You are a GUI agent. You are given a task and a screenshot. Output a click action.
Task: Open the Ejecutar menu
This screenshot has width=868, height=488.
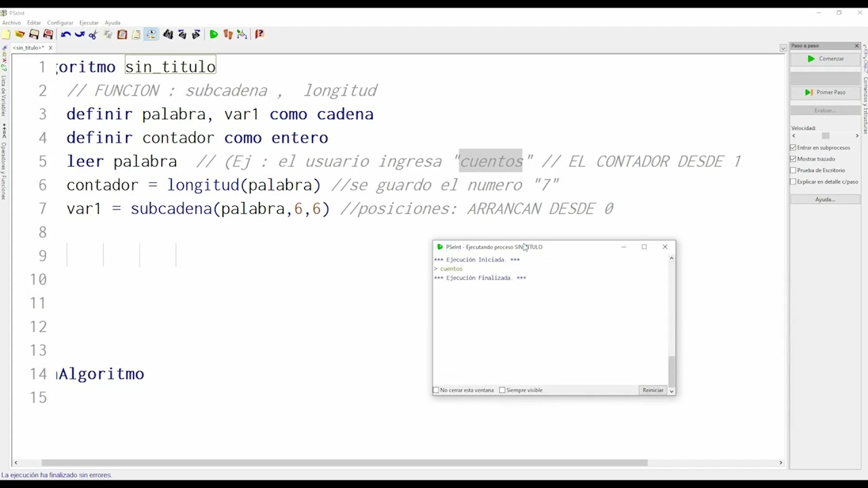(89, 23)
